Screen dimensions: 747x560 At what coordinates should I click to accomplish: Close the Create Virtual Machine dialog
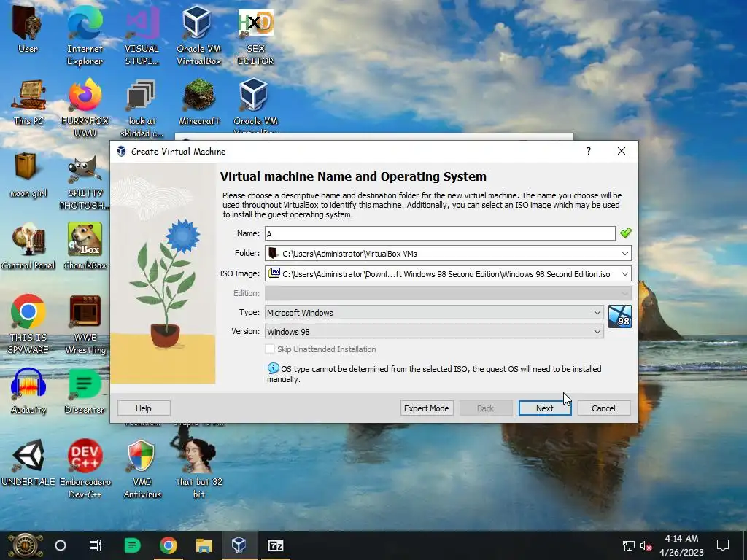click(x=622, y=151)
